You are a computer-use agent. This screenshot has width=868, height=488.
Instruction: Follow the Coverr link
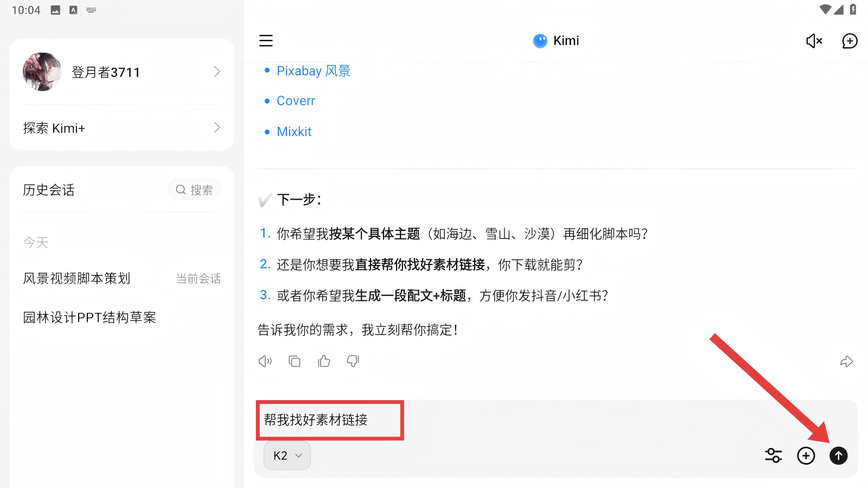click(296, 101)
